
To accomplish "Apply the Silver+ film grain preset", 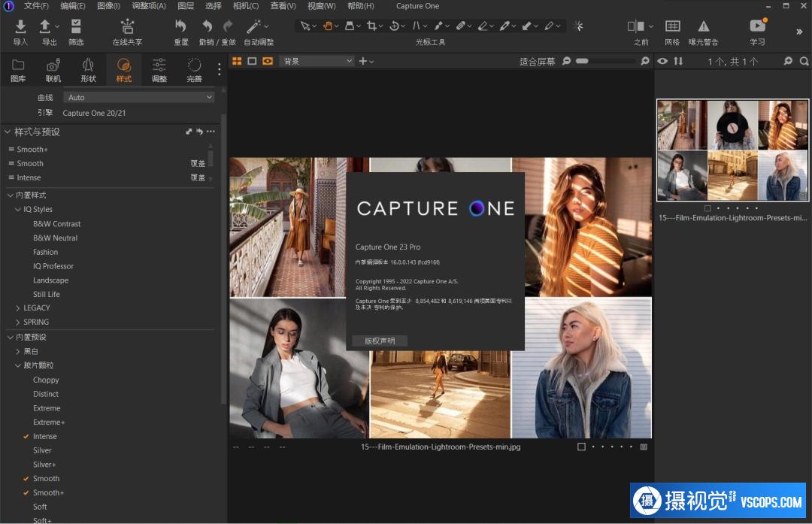I will (x=44, y=465).
